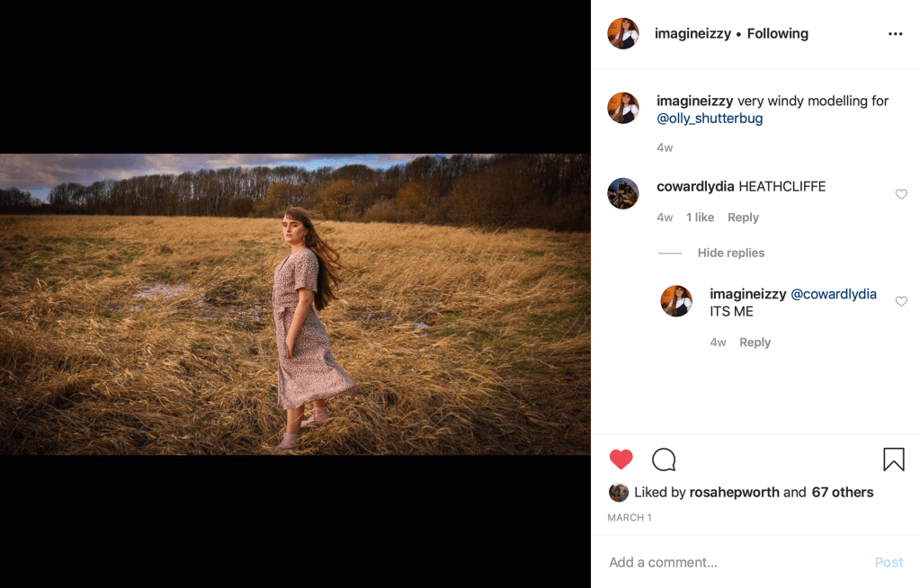Unlike the post with red heart
The width and height of the screenshot is (920, 588).
(621, 460)
